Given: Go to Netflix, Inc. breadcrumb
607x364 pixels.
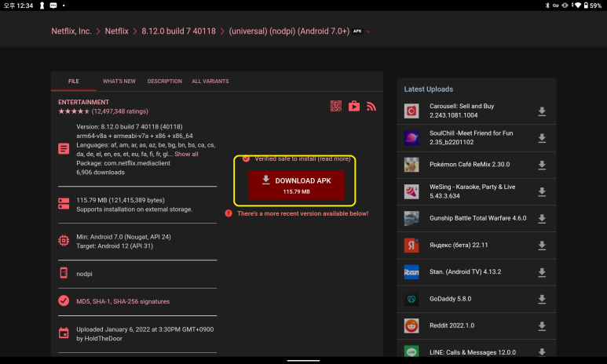Looking at the screenshot, I should [71, 31].
